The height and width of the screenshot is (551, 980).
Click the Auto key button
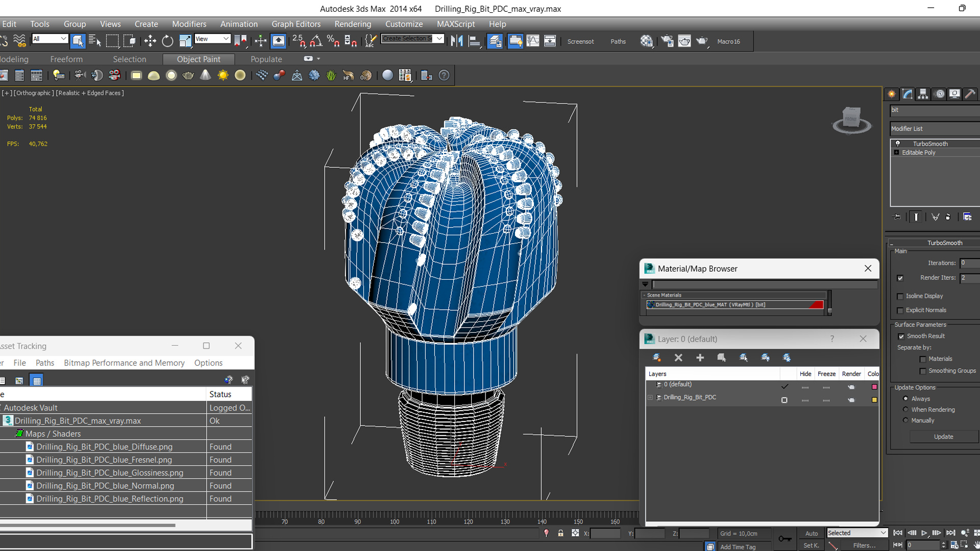[x=811, y=533]
